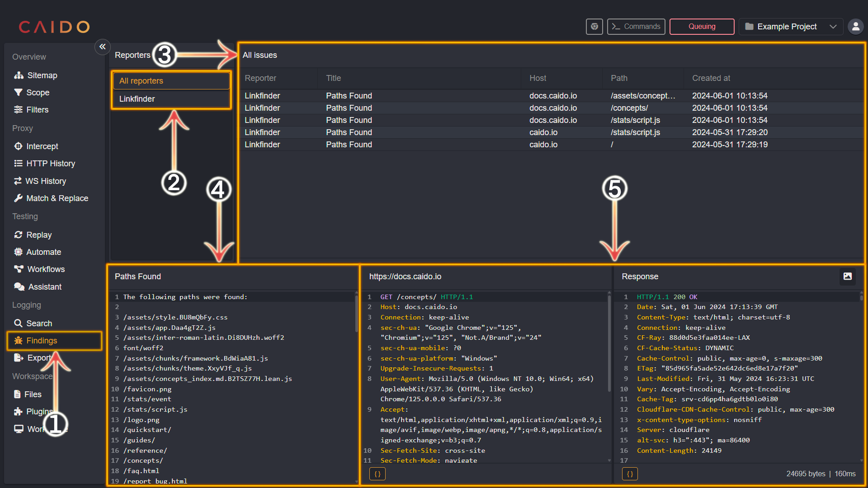The width and height of the screenshot is (868, 488).
Task: Click the /assets/concept… path cell
Action: tap(643, 96)
